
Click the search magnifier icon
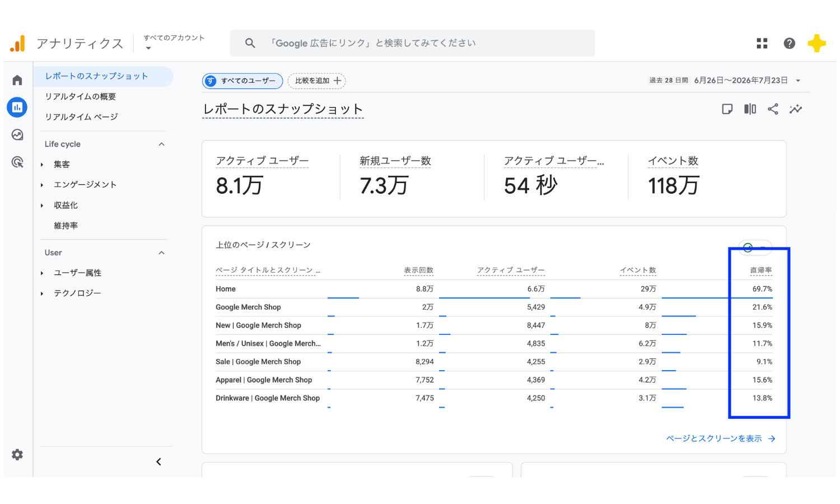250,43
